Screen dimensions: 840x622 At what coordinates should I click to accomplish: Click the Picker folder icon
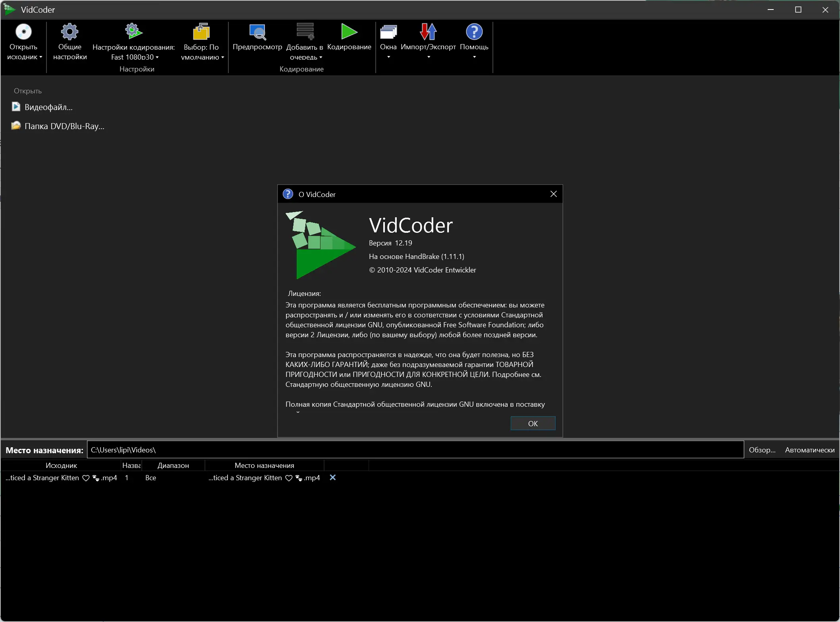(201, 32)
